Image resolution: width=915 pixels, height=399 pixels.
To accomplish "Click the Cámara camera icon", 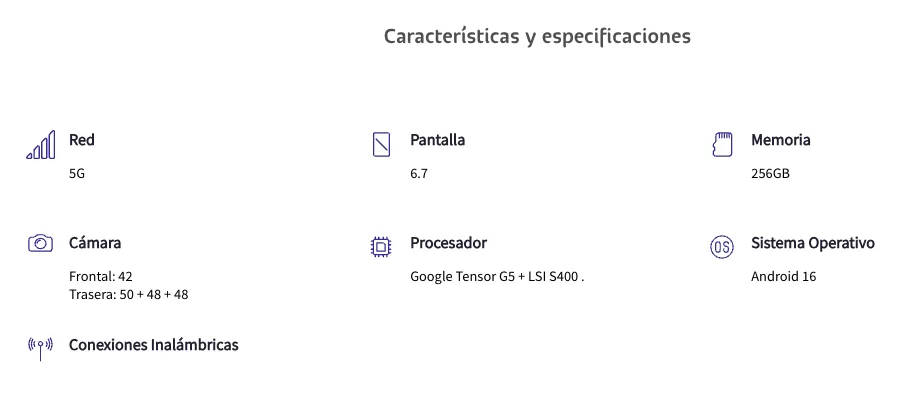I will (40, 243).
